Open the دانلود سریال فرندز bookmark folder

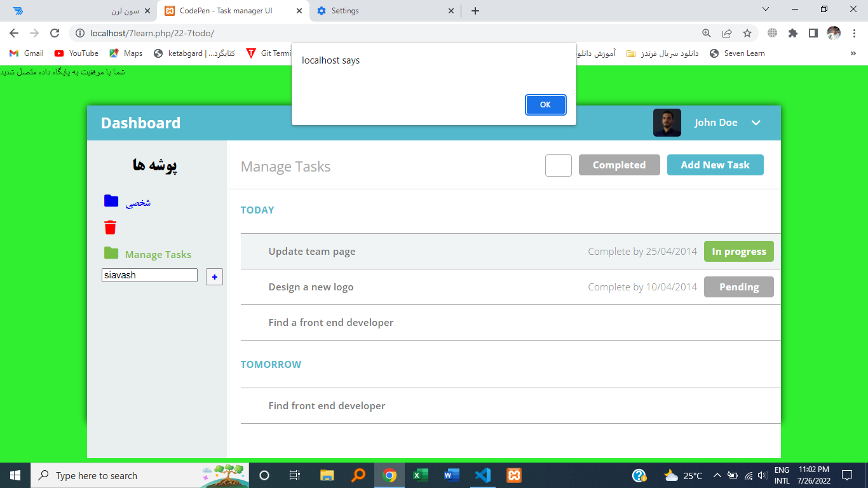[x=662, y=53]
